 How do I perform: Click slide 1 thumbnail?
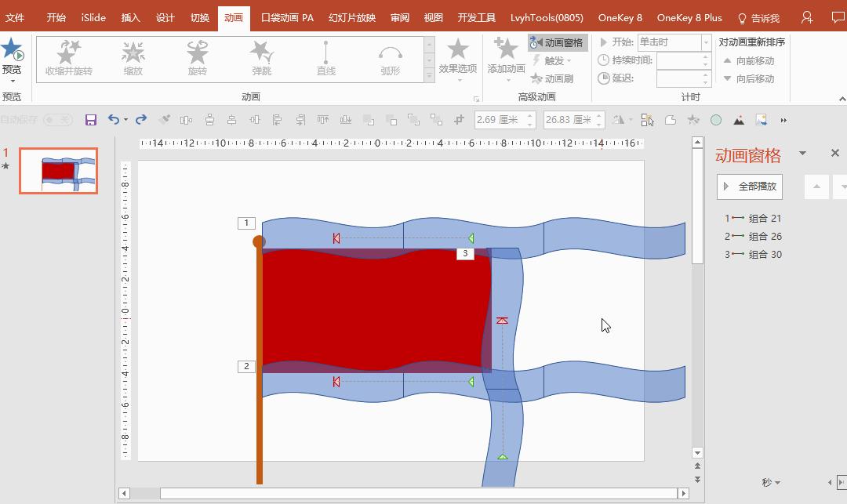pyautogui.click(x=59, y=170)
